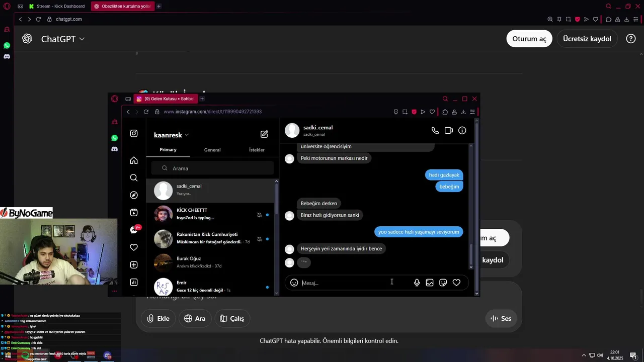This screenshot has height=362, width=644.
Task: Open Easy Setup menu in ChatGPT window
Action: (636, 19)
